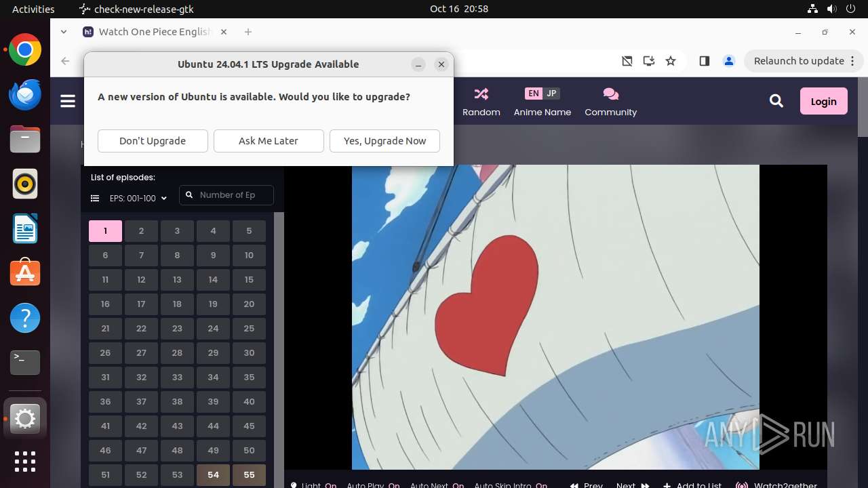This screenshot has width=868, height=488.
Task: Click the episode list scrollbar
Action: 279,350
